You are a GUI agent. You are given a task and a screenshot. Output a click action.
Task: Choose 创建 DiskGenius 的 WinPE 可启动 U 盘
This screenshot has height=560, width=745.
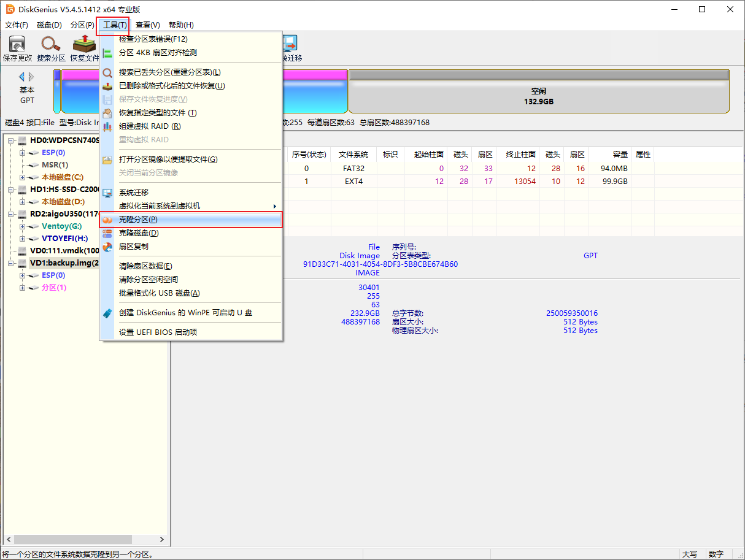point(191,313)
